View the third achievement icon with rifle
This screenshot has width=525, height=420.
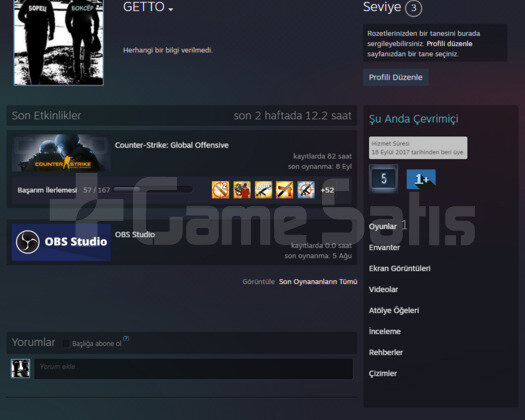point(263,190)
